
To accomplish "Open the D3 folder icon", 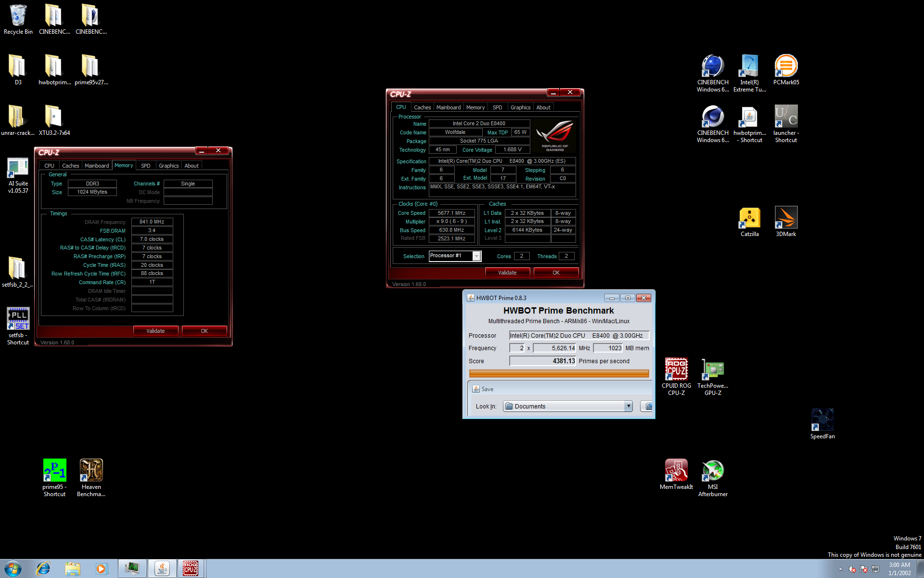I will [18, 70].
